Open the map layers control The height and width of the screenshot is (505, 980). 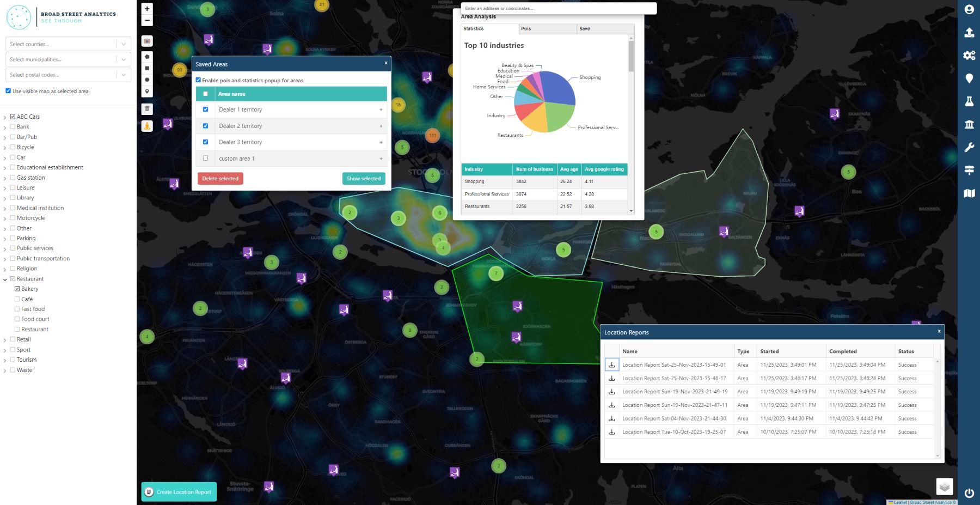click(x=944, y=486)
